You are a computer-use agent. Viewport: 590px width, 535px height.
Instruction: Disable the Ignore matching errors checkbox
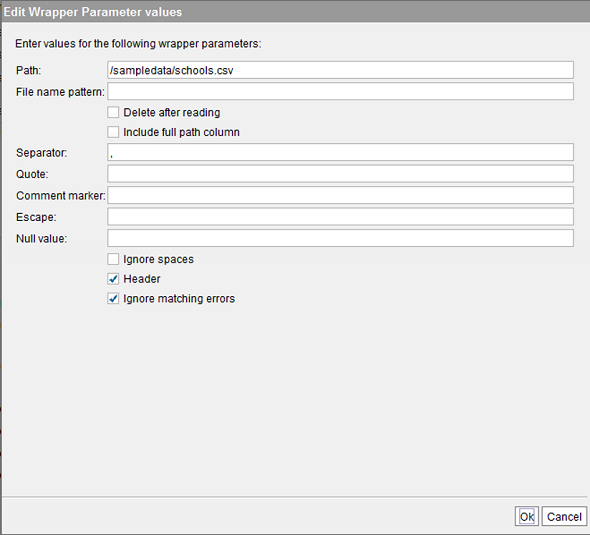click(x=113, y=298)
